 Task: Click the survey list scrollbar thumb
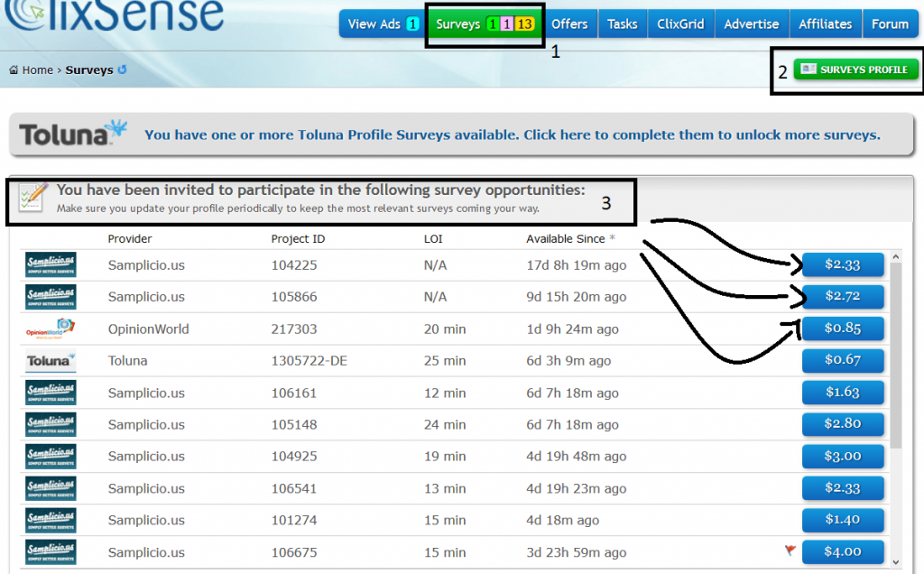pyautogui.click(x=896, y=356)
